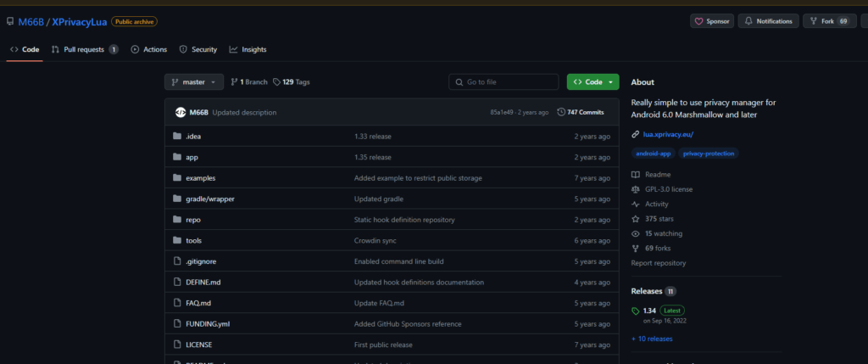The height and width of the screenshot is (364, 868).
Task: Open 'First public release' commit message
Action: click(383, 344)
